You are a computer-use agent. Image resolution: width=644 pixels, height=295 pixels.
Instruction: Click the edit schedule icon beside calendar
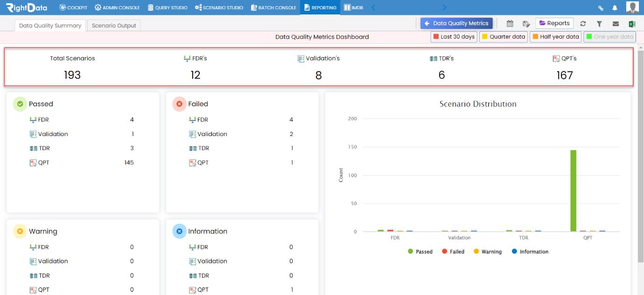point(526,24)
